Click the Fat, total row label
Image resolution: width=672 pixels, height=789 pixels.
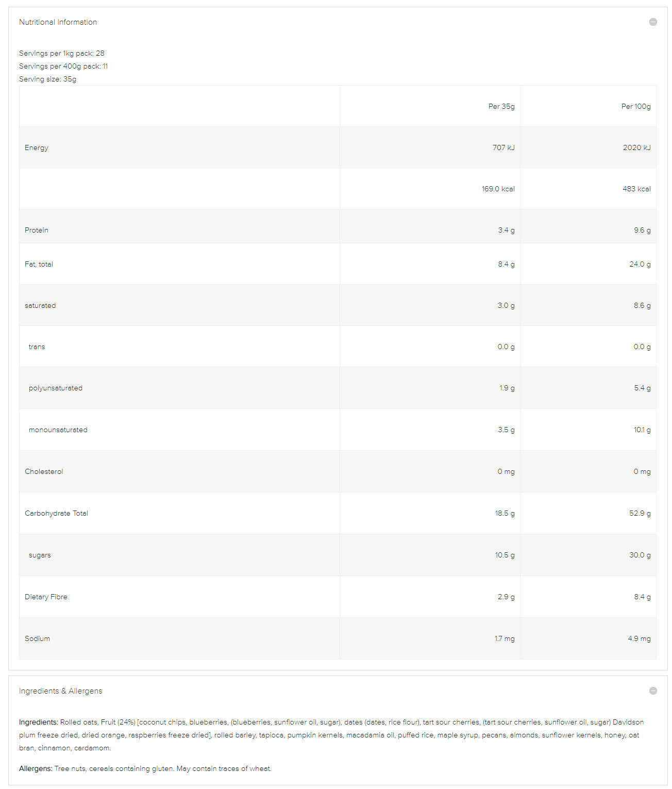pos(39,264)
